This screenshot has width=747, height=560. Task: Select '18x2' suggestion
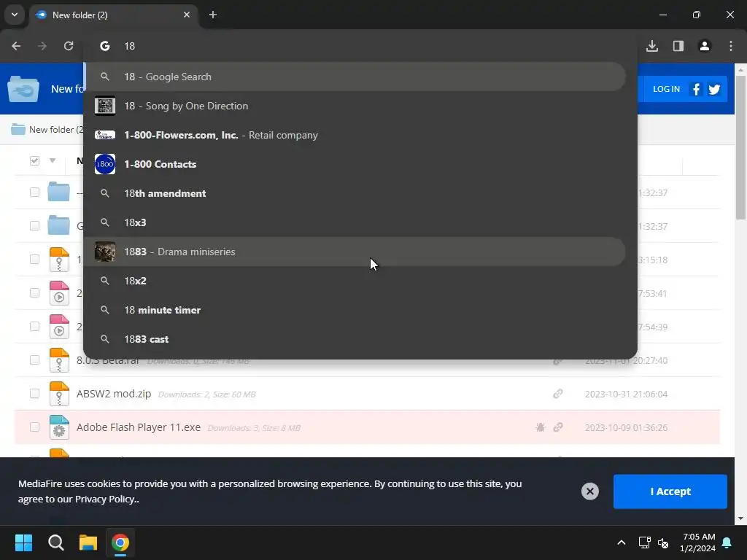[x=355, y=281]
